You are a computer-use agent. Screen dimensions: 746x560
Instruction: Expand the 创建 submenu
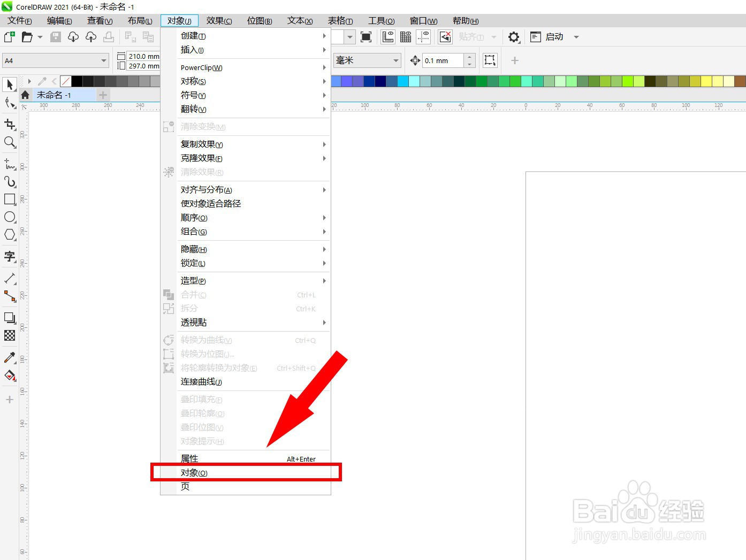coord(246,36)
